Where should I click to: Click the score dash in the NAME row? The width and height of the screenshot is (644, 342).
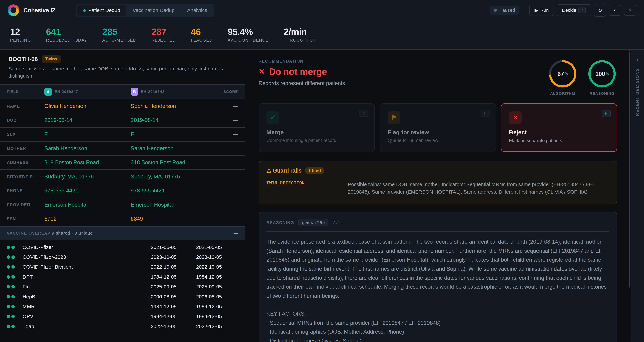tap(235, 106)
